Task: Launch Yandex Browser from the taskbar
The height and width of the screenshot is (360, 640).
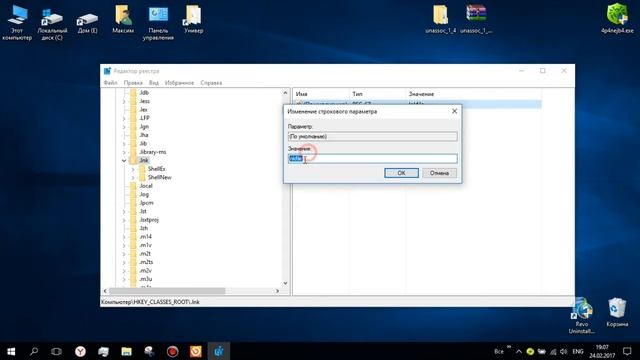Action: [80, 351]
